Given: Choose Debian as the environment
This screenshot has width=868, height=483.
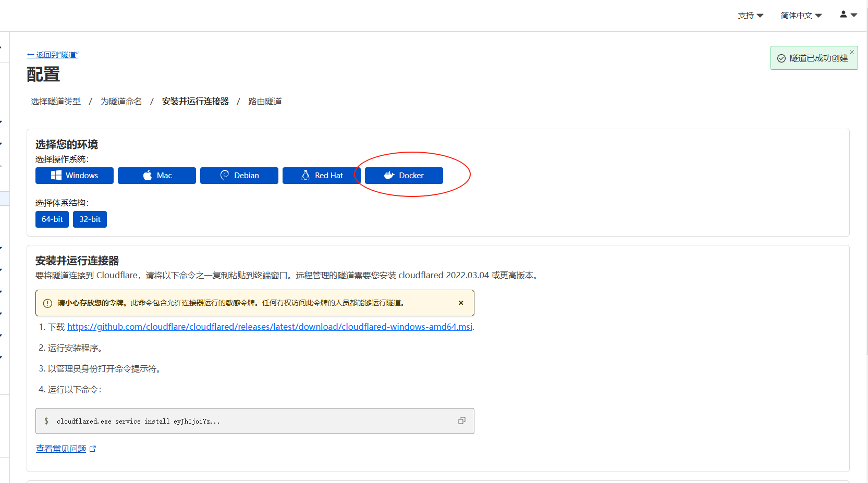Looking at the screenshot, I should 239,176.
